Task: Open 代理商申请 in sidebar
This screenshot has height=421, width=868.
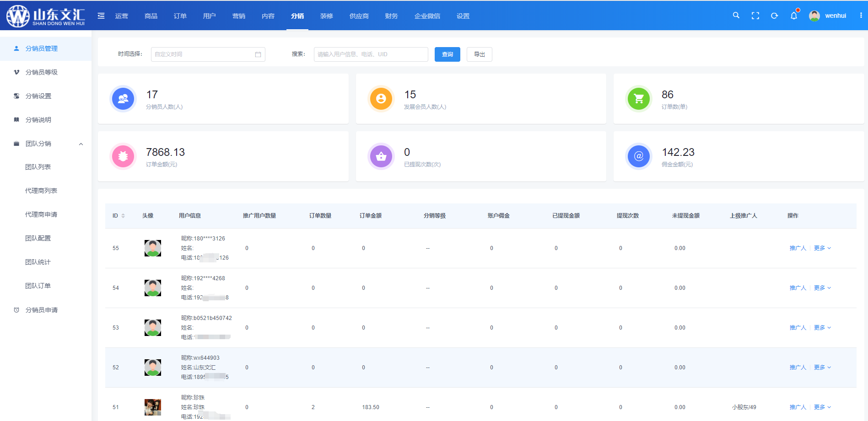Action: pyautogui.click(x=41, y=214)
